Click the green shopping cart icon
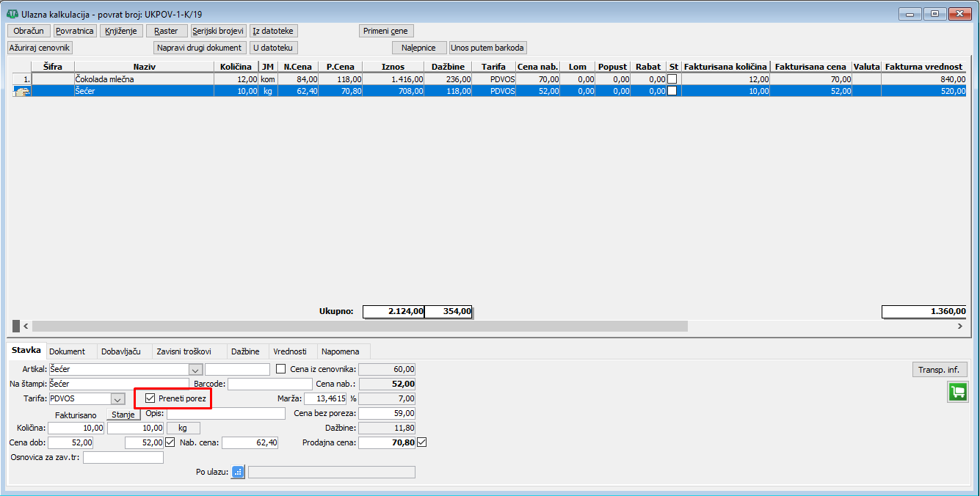The height and width of the screenshot is (496, 980). [x=957, y=392]
